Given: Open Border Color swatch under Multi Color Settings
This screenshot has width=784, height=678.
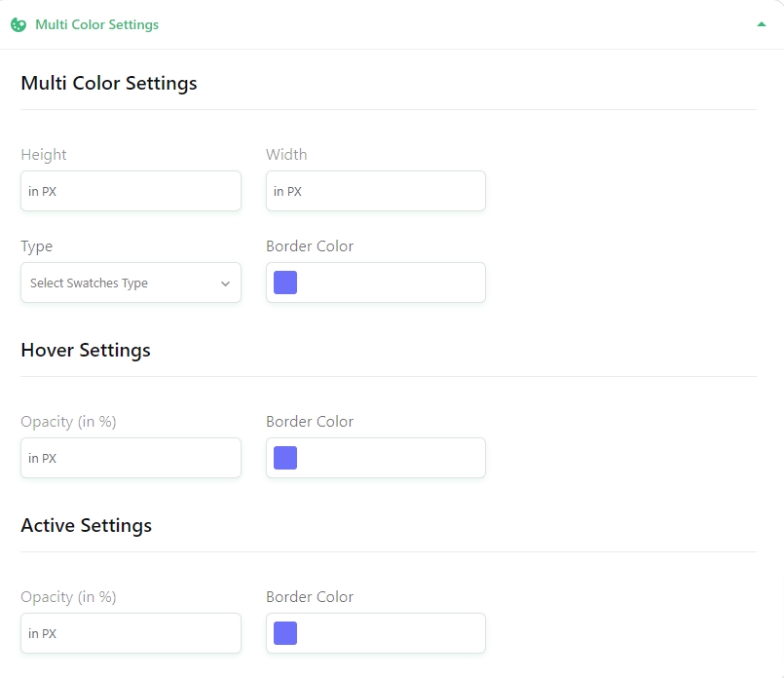Looking at the screenshot, I should point(285,282).
